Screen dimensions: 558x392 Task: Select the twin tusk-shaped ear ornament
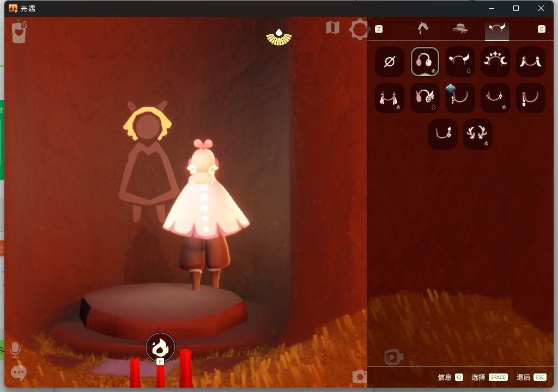(530, 62)
